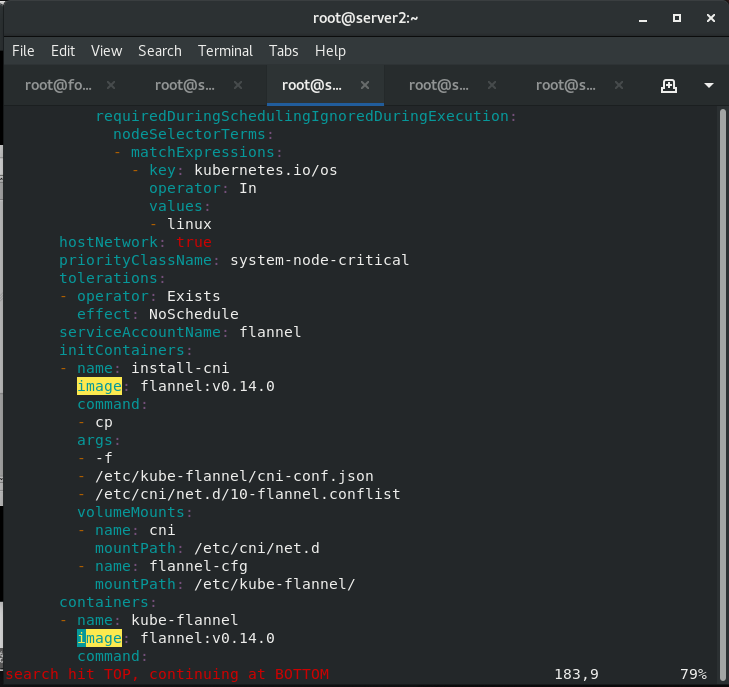Click the highlighted image under install-cni
Screen dimensions: 729x687
point(99,386)
